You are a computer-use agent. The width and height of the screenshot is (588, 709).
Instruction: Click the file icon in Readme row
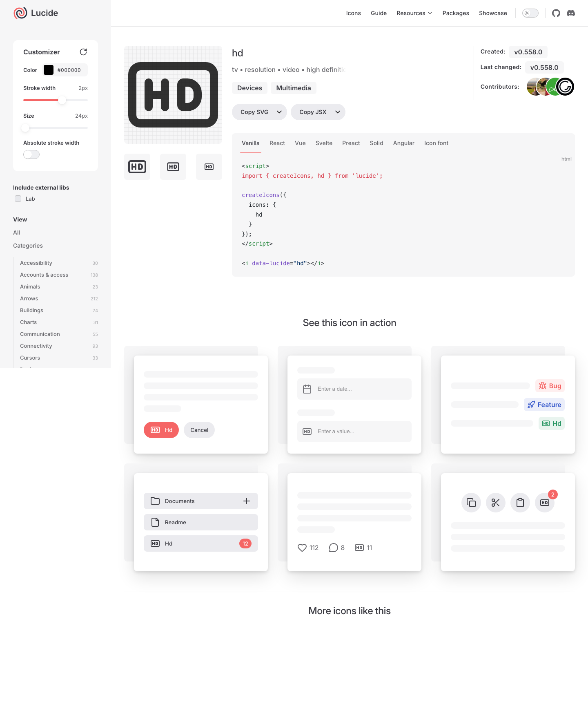click(155, 522)
